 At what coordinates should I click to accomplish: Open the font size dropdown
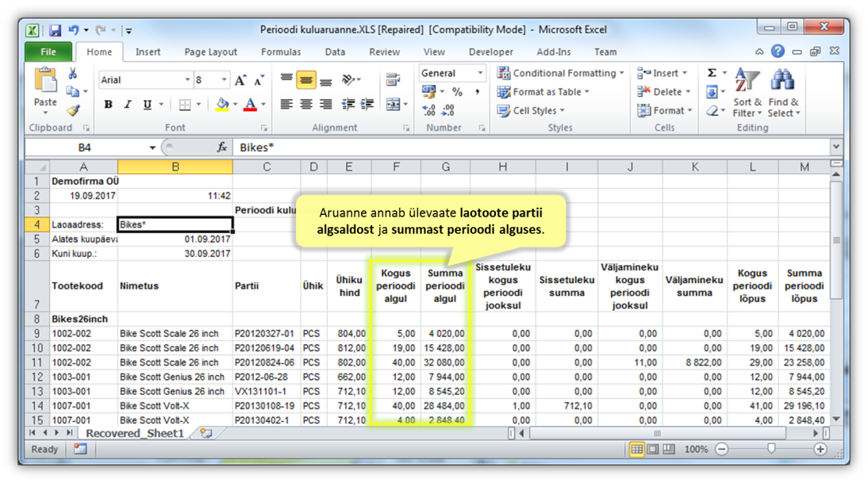point(225,80)
